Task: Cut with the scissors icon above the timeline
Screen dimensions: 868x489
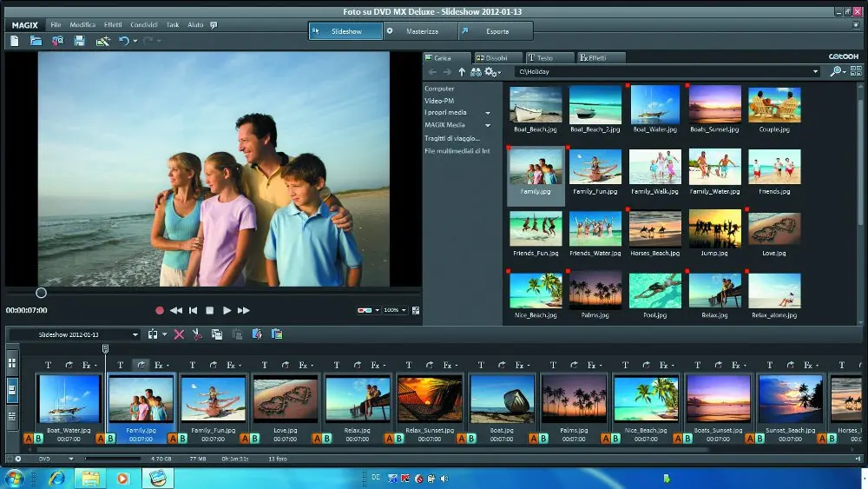Action: tap(197, 334)
